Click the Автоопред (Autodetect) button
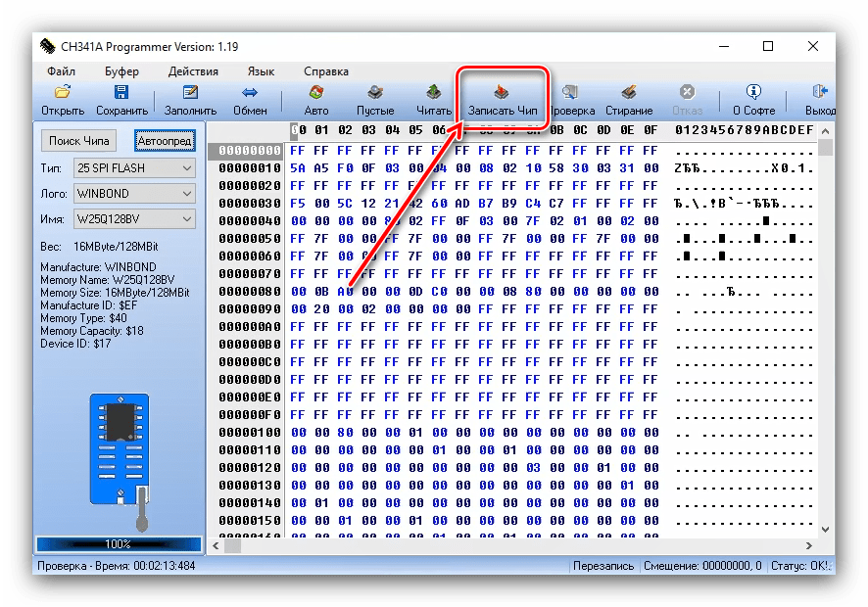This screenshot has width=868, height=607. click(x=165, y=141)
